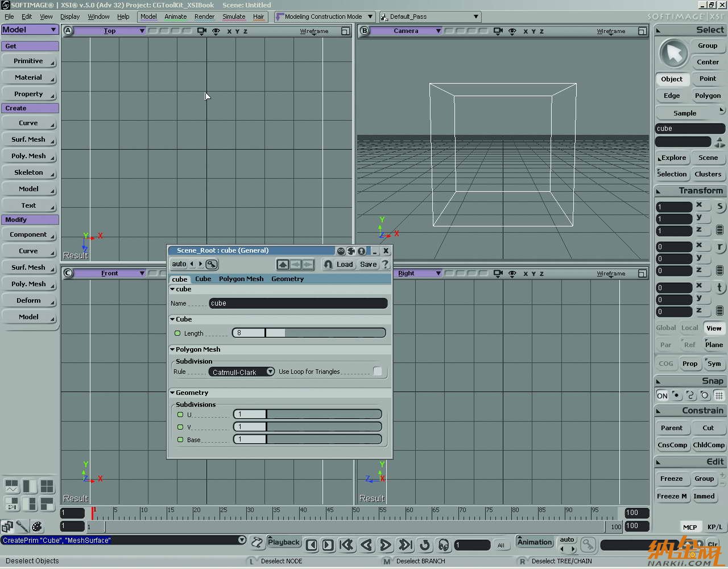Maximize the Camera viewport with corner icon
Image resolution: width=728 pixels, height=569 pixels.
[x=642, y=31]
